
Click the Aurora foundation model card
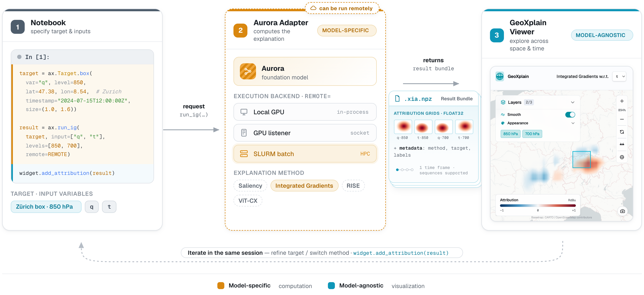(305, 71)
